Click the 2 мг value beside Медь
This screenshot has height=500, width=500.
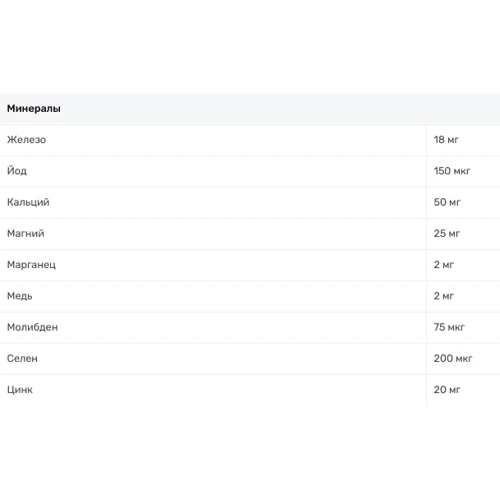[443, 296]
